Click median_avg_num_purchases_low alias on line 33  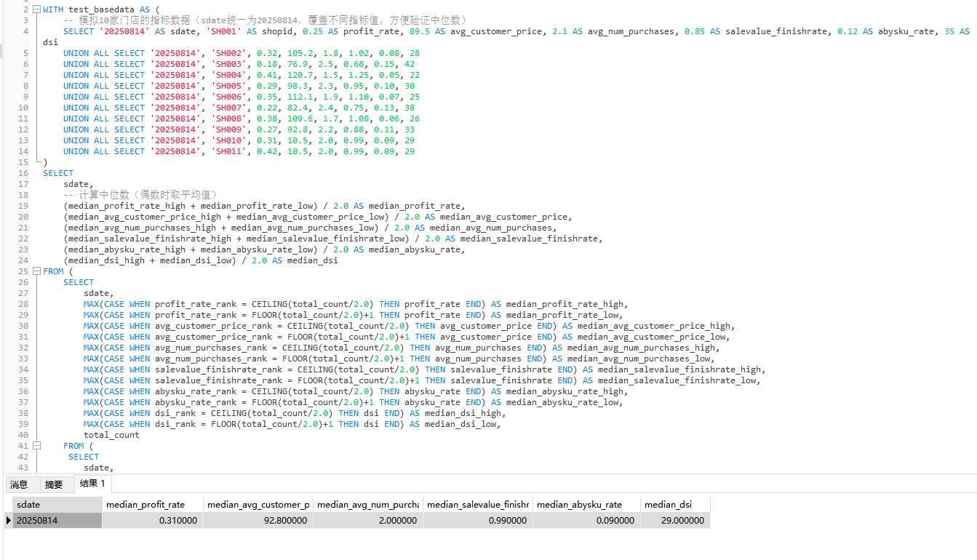click(640, 359)
